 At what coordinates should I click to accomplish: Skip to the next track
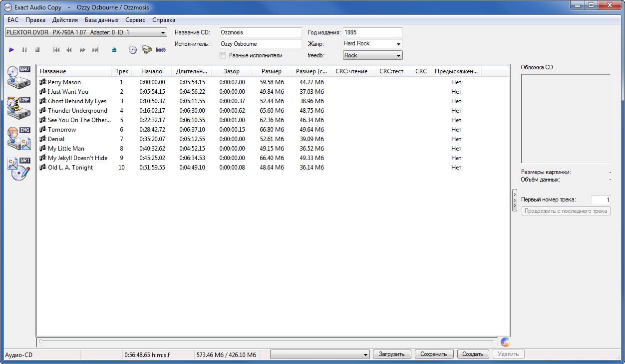pyautogui.click(x=95, y=50)
